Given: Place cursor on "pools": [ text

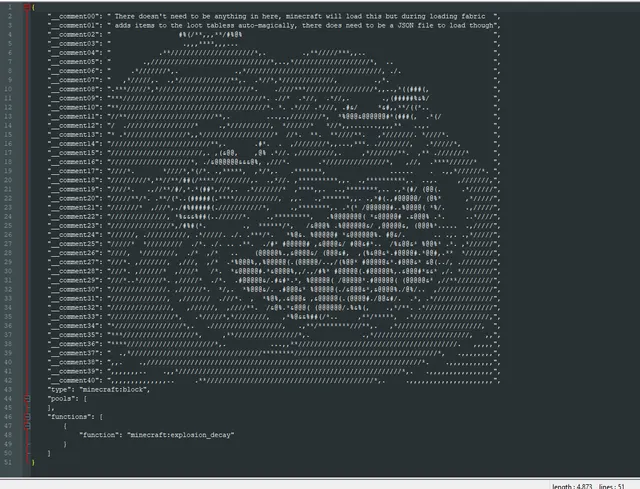Looking at the screenshot, I should pyautogui.click(x=67, y=399).
